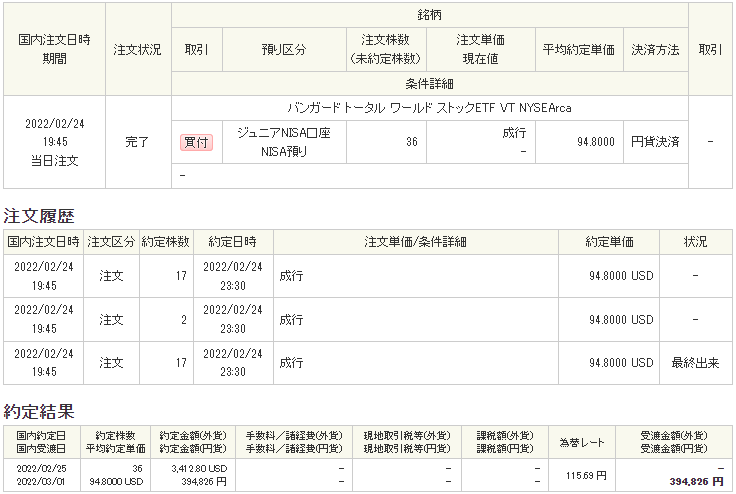Click the 買付 red badge
The height and width of the screenshot is (494, 736).
[196, 142]
